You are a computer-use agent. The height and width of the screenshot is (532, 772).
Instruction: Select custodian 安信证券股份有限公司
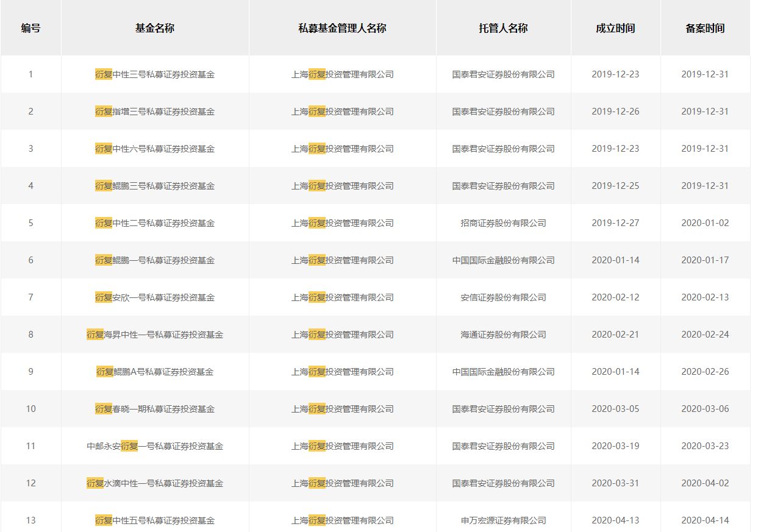point(503,297)
